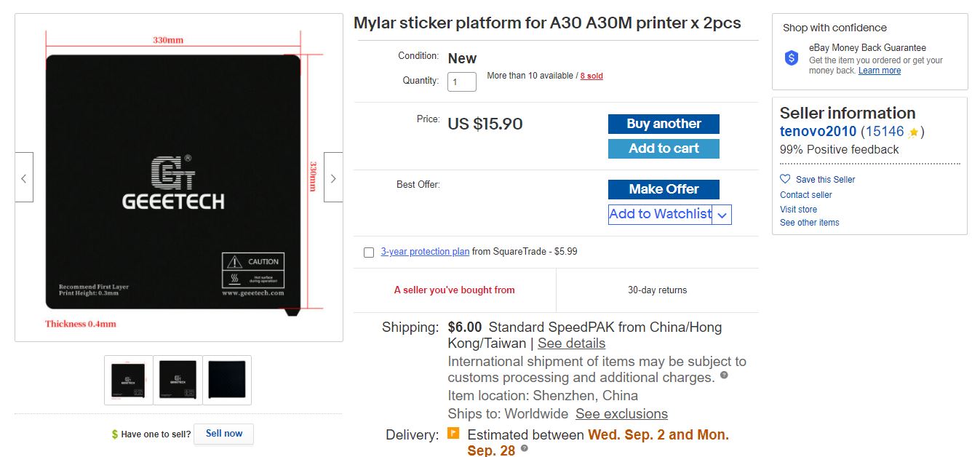Click the seller's yellow feedback star icon

[913, 132]
